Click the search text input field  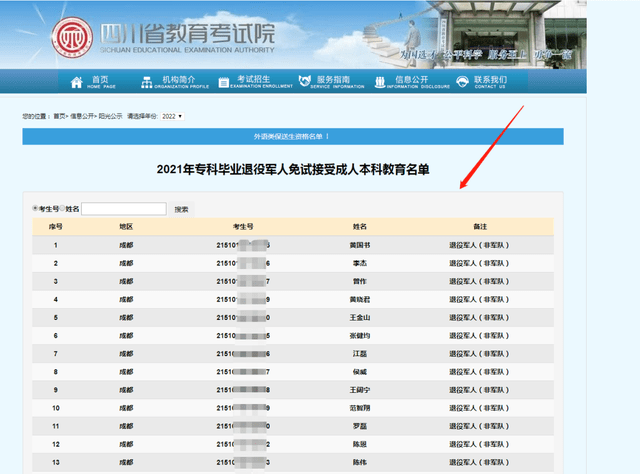tap(123, 209)
